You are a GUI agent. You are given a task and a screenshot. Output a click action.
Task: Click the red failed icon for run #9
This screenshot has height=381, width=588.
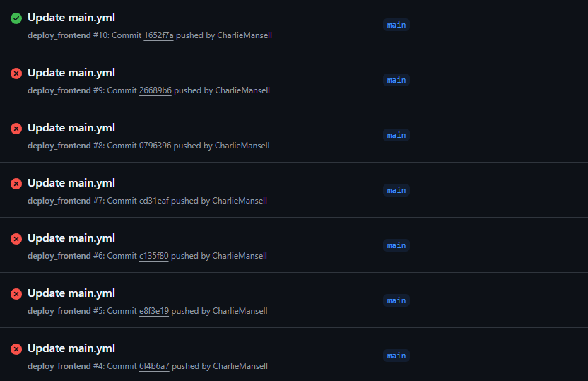[16, 73]
